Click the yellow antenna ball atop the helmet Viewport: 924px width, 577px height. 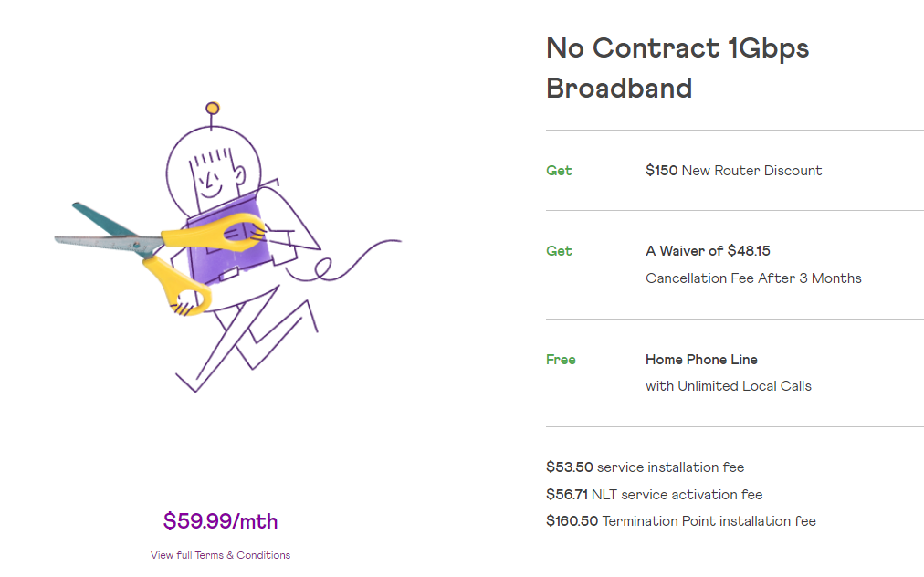[x=213, y=109]
